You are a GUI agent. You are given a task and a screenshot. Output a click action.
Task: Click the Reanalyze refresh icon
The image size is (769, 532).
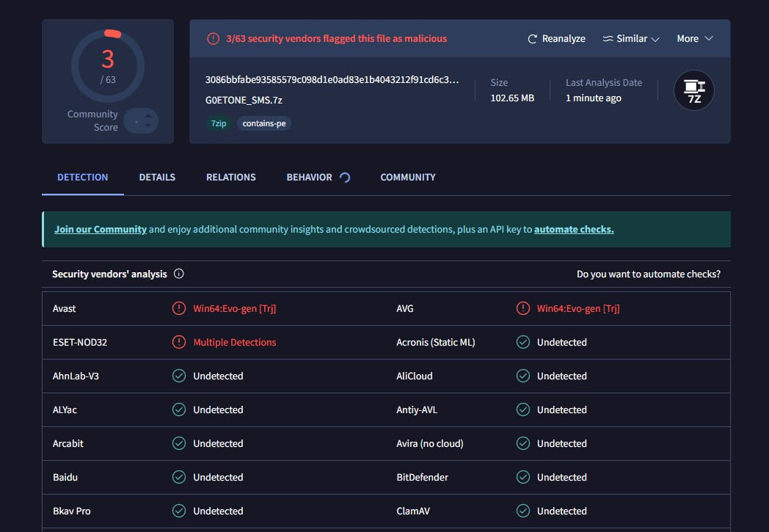click(533, 39)
